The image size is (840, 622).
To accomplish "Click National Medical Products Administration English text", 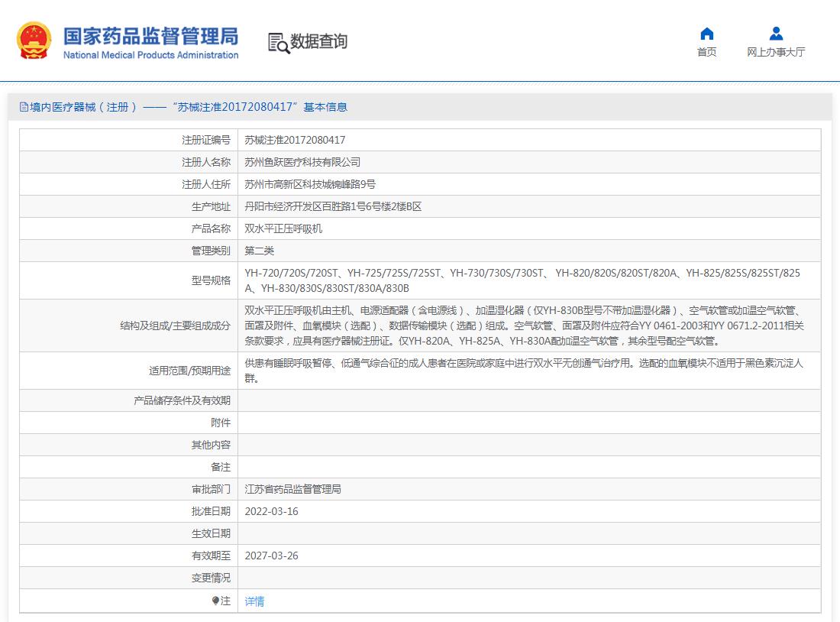I will (x=150, y=55).
